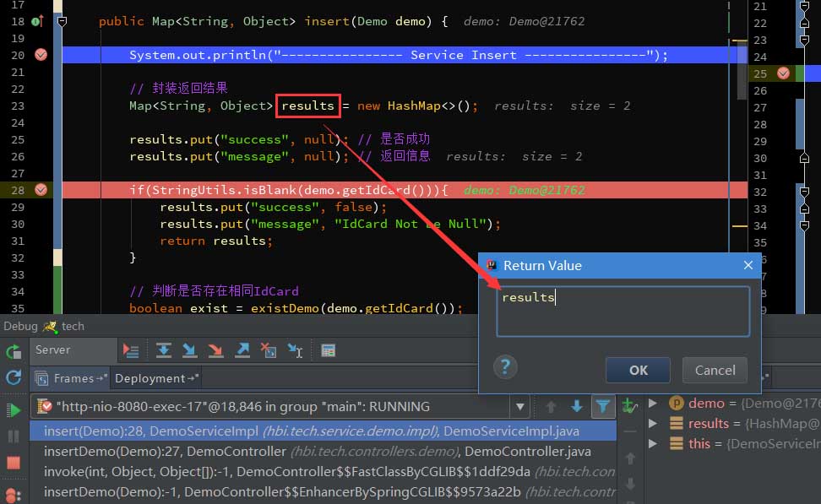Screen dimensions: 821x504
Task: Select the Frames tab
Action: pyautogui.click(x=71, y=378)
